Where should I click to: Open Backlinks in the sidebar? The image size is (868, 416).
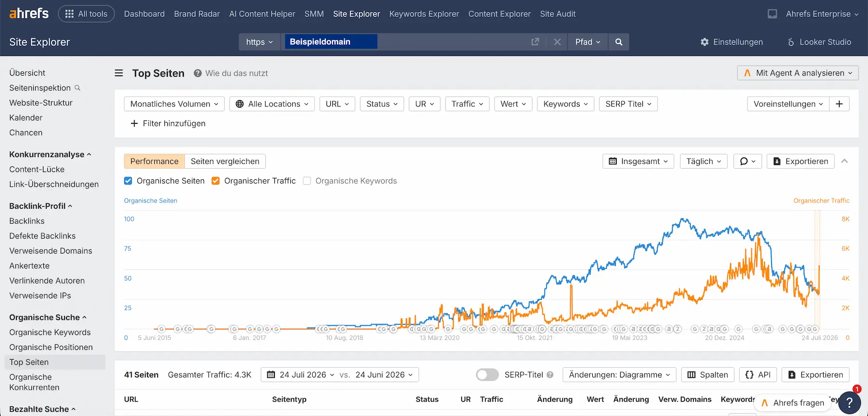click(27, 221)
